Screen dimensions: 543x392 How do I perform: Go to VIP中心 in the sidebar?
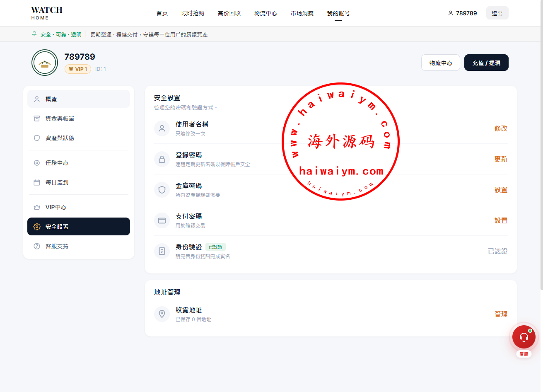(79, 207)
